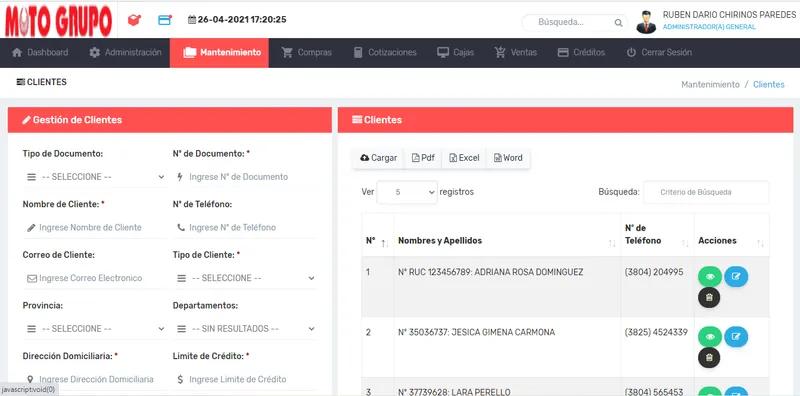Viewport: 800px width, 396px height.
Task: Open the Administración menu
Action: tap(125, 52)
